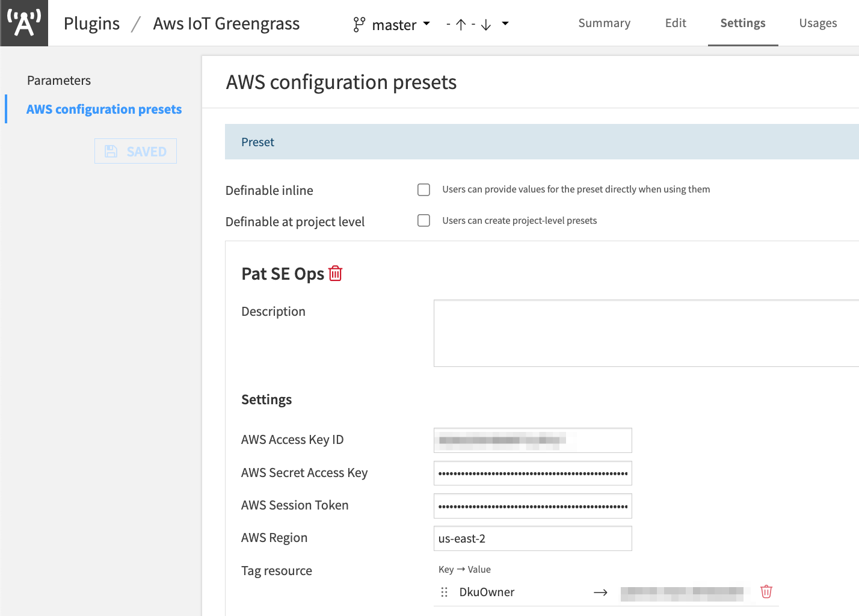The height and width of the screenshot is (616, 859).
Task: Click the git branch icon
Action: (359, 24)
